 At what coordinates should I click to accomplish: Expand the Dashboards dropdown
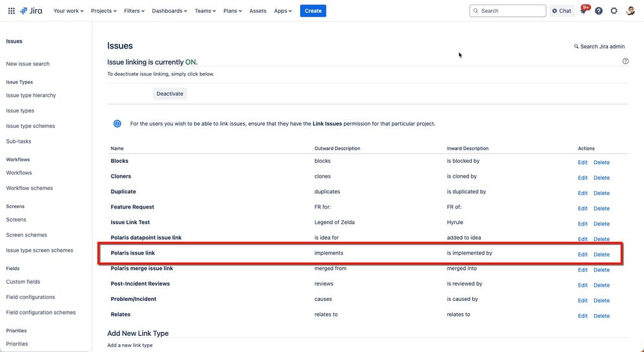(169, 11)
